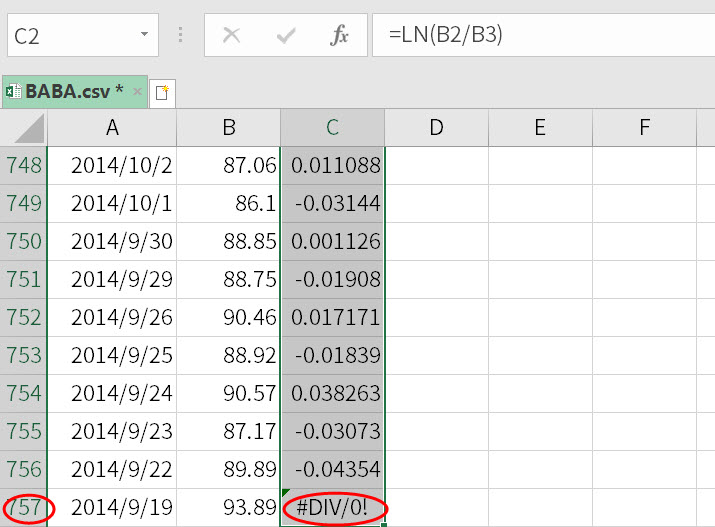Click the formula bar grip dots handle

point(181,35)
